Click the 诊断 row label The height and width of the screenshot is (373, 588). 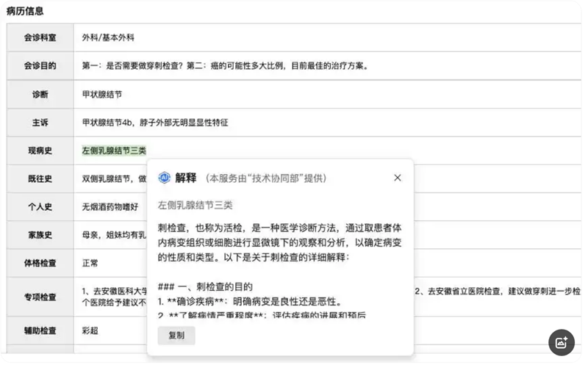coord(40,95)
